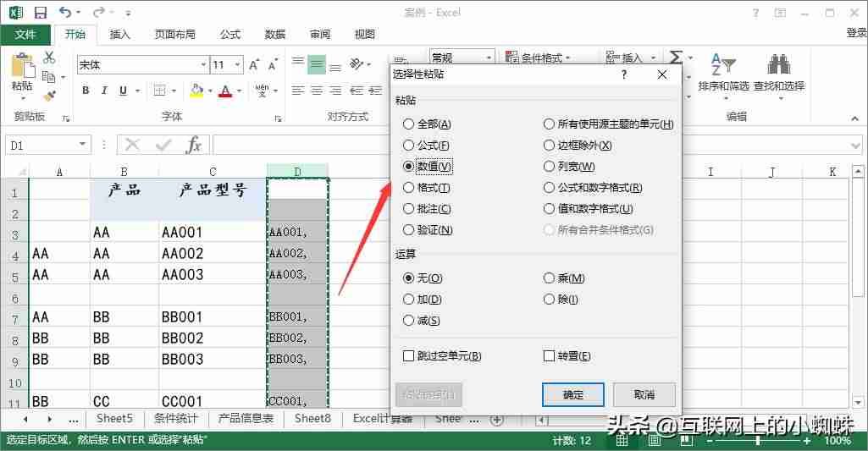Click the zoom in plus button

tap(806, 441)
